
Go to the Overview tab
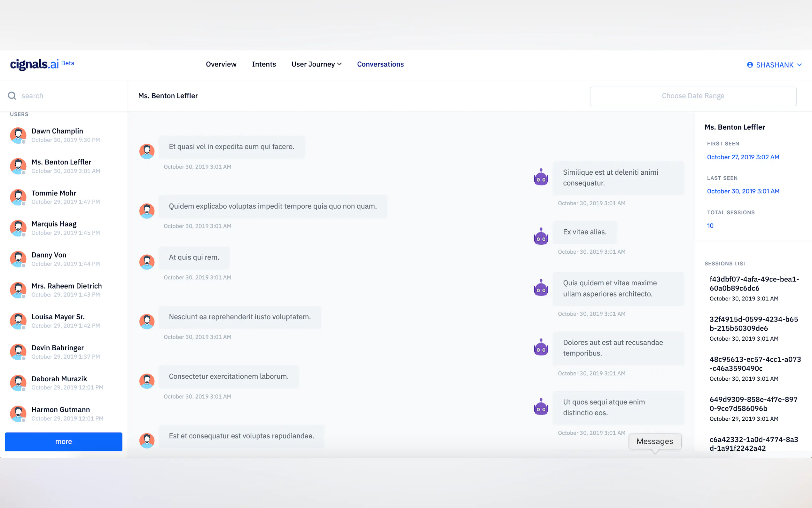click(221, 64)
